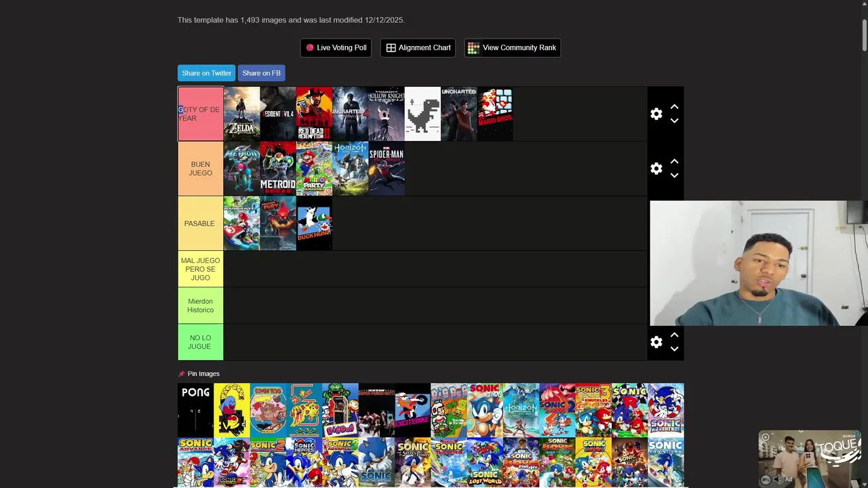The image size is (868, 488).
Task: Pick Sonic and the Secret Rings cover
Action: coord(412,462)
